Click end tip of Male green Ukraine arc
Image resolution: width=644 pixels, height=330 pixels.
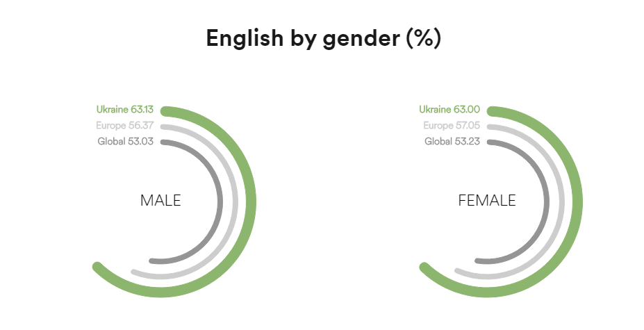pos(97,267)
